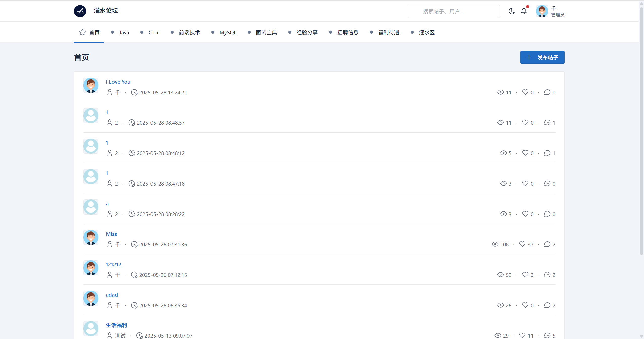Screen dimensions: 644x339
Task: Click the forum logo icon
Action: coord(80,11)
